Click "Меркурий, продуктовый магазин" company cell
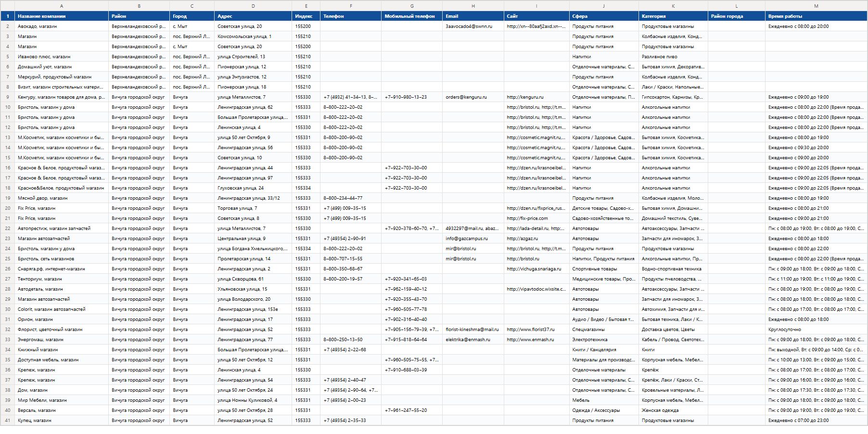This screenshot has height=434, width=868. (x=62, y=77)
